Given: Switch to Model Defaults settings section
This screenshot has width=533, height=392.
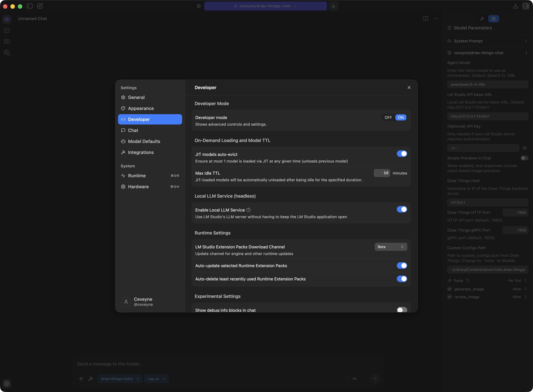Looking at the screenshot, I should click(x=144, y=142).
